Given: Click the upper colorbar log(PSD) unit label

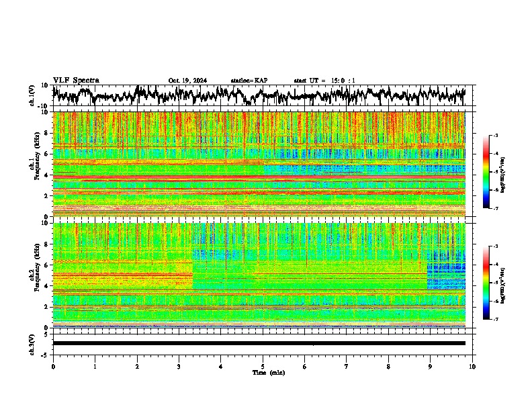Looking at the screenshot, I should [x=503, y=175].
